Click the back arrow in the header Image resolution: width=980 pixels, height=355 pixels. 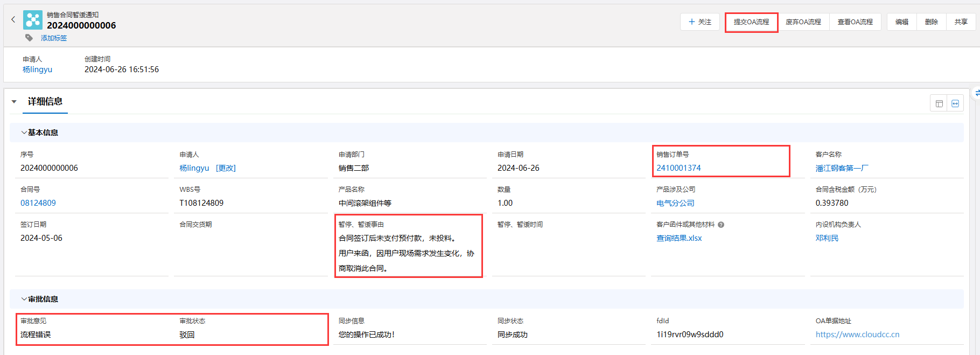[x=13, y=19]
